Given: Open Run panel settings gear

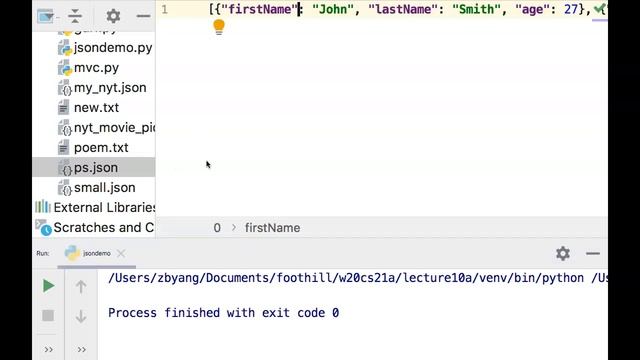Looking at the screenshot, I should tap(562, 253).
